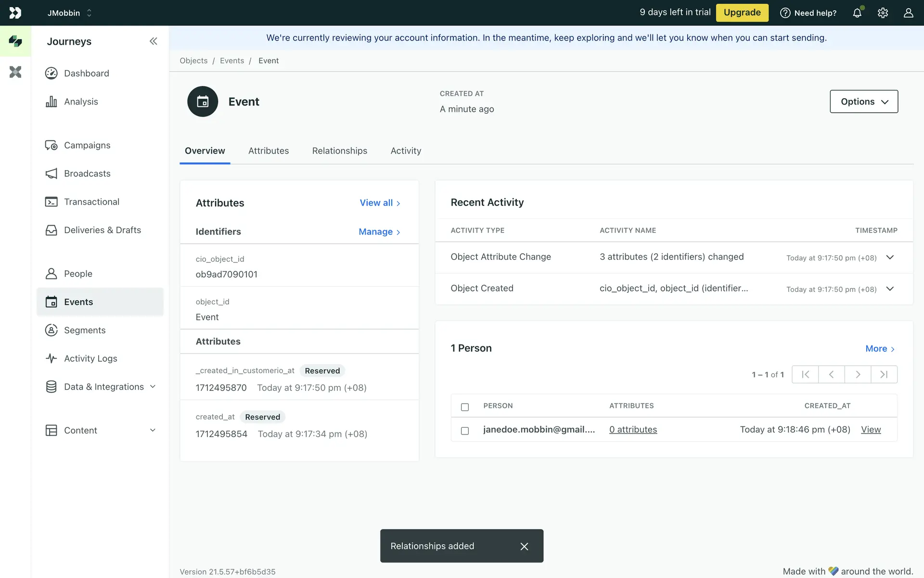Go to the last page of persons

click(x=884, y=374)
